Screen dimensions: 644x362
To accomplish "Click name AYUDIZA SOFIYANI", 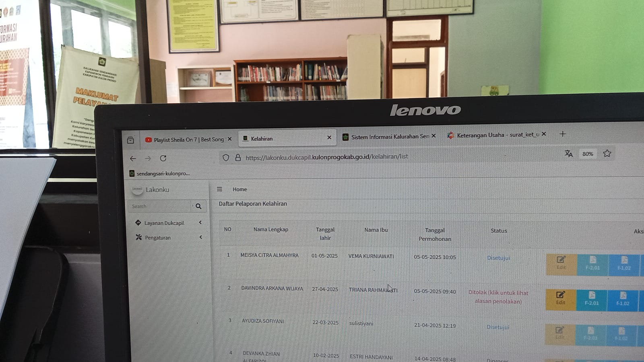I will pos(263,321).
